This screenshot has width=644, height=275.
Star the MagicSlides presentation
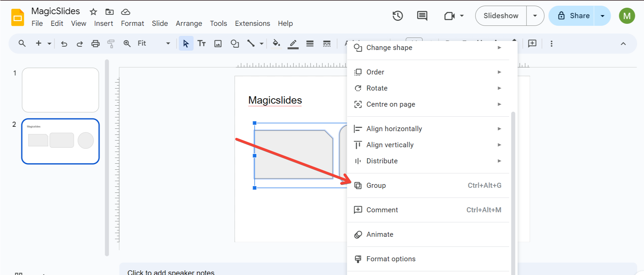click(93, 12)
